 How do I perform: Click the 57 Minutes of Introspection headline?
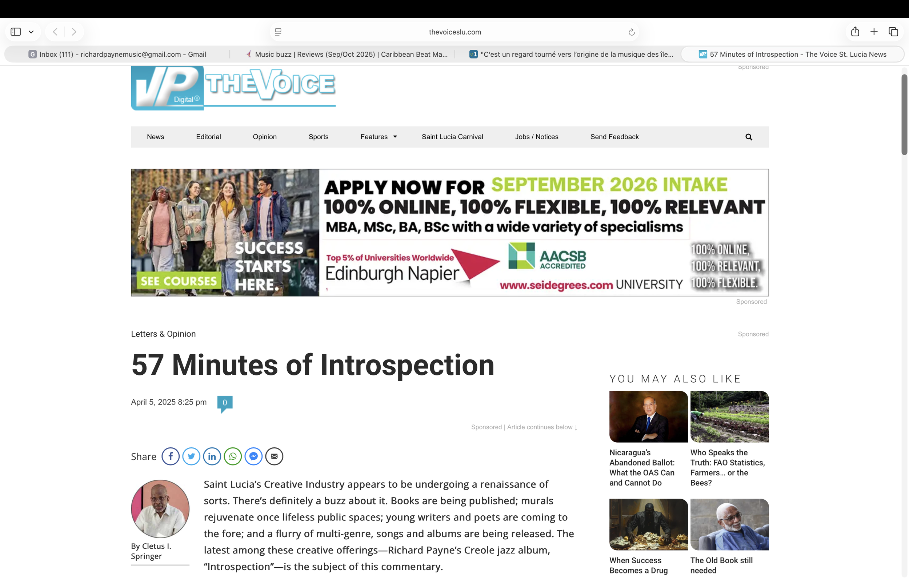tap(313, 365)
